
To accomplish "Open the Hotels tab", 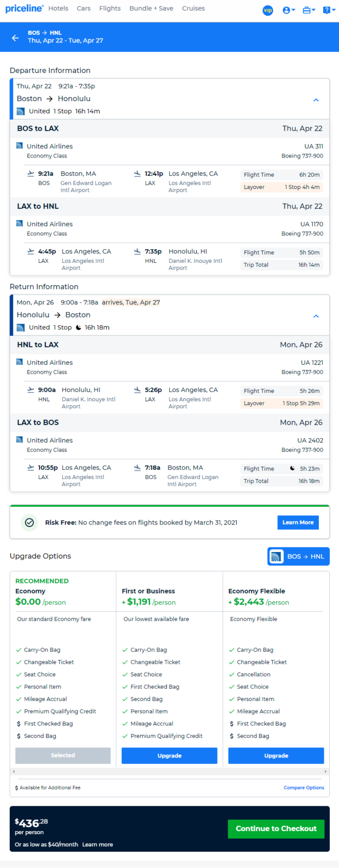I will pyautogui.click(x=58, y=9).
